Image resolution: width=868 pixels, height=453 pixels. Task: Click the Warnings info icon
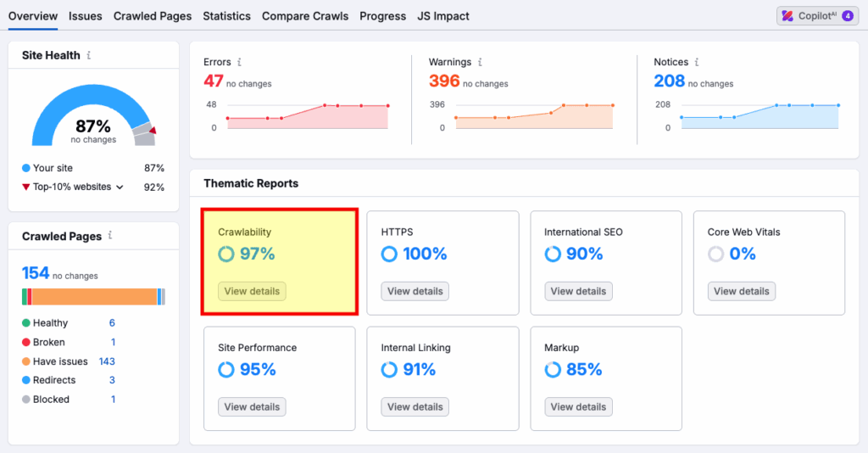(480, 62)
